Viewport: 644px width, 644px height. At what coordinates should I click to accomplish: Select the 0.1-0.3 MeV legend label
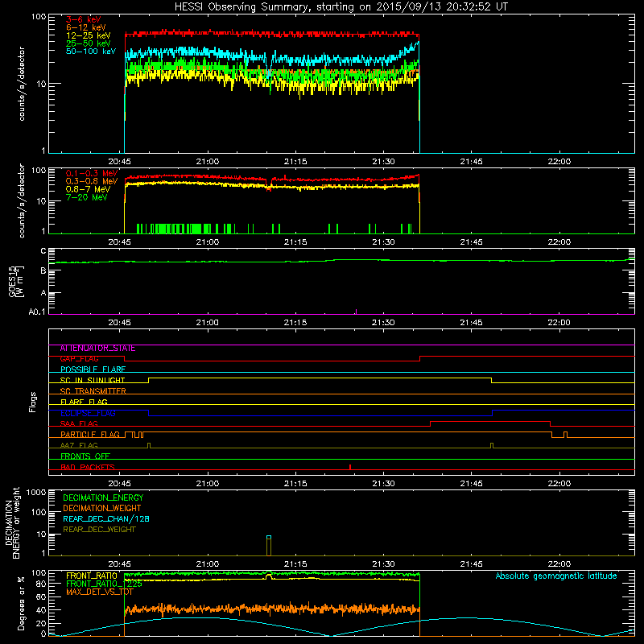tap(92, 173)
